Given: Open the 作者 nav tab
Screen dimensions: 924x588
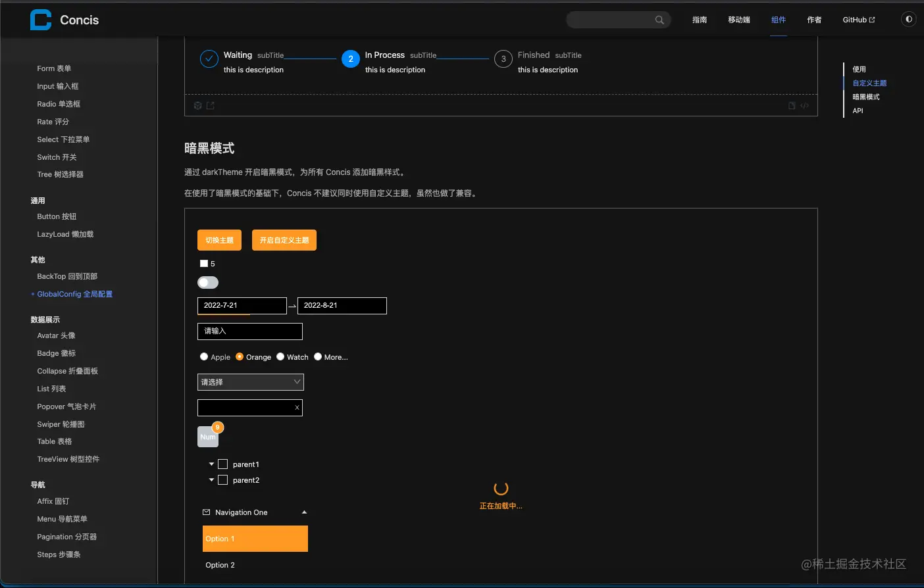Looking at the screenshot, I should coord(814,20).
